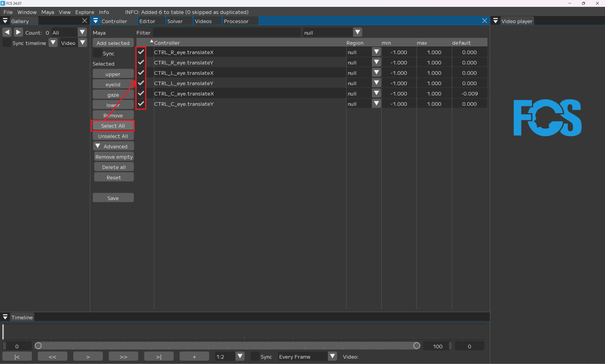Click the timeline plus button

click(x=194, y=357)
